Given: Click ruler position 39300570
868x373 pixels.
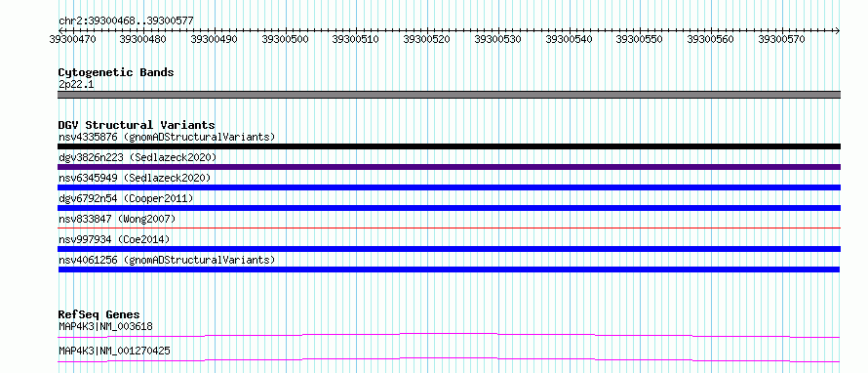Looking at the screenshot, I should (x=781, y=40).
